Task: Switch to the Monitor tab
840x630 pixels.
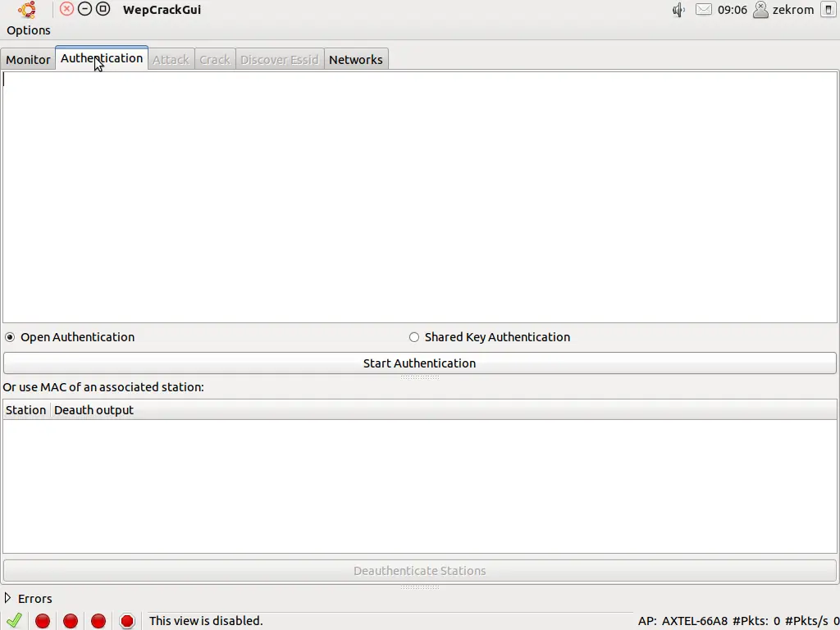Action: (28, 59)
